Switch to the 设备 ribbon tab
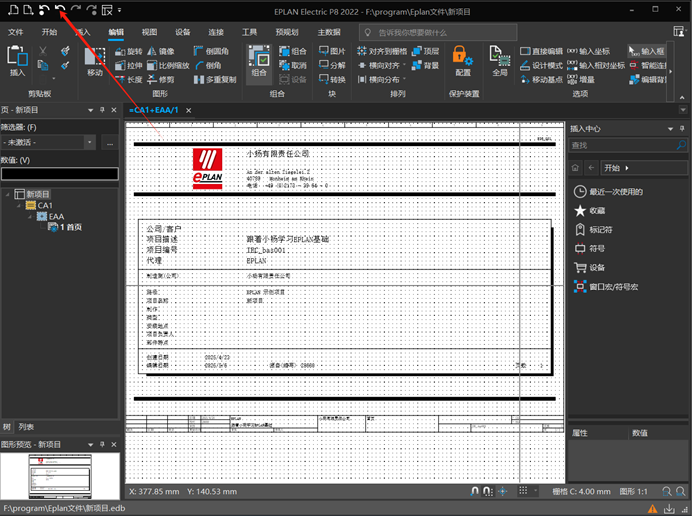This screenshot has width=692, height=516. click(183, 32)
